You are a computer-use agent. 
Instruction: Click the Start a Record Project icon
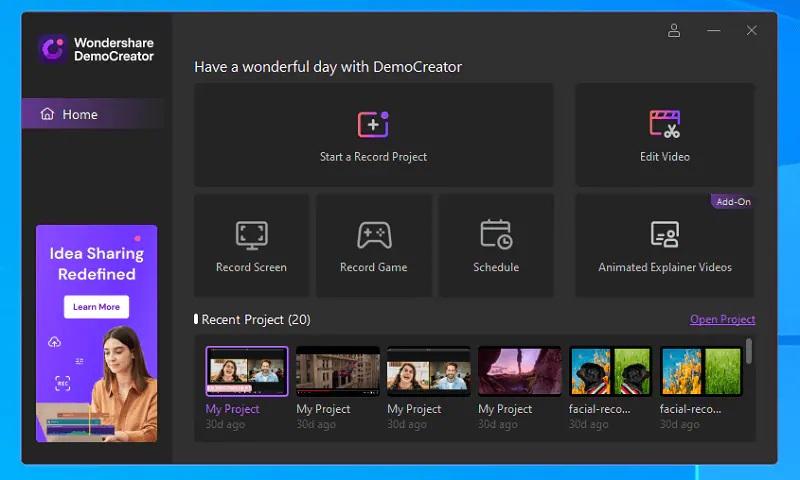coord(373,124)
